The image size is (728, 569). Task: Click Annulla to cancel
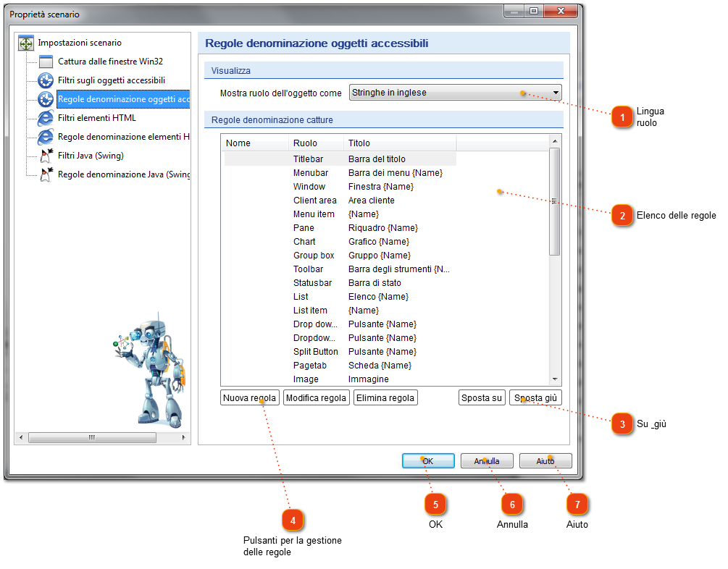coord(487,461)
